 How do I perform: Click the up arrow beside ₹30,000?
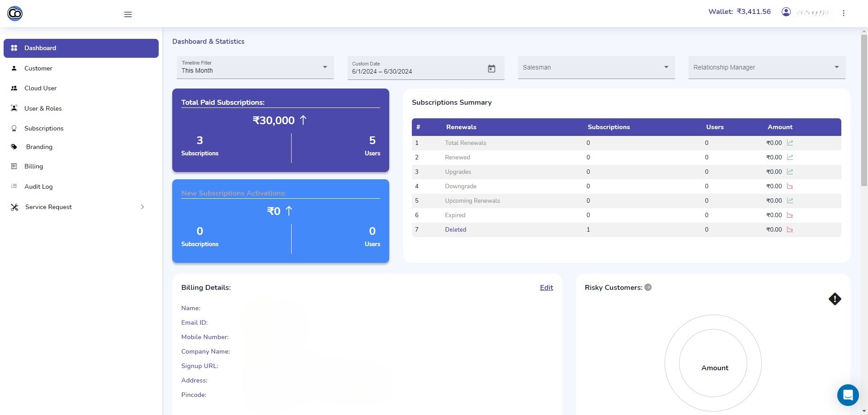303,120
